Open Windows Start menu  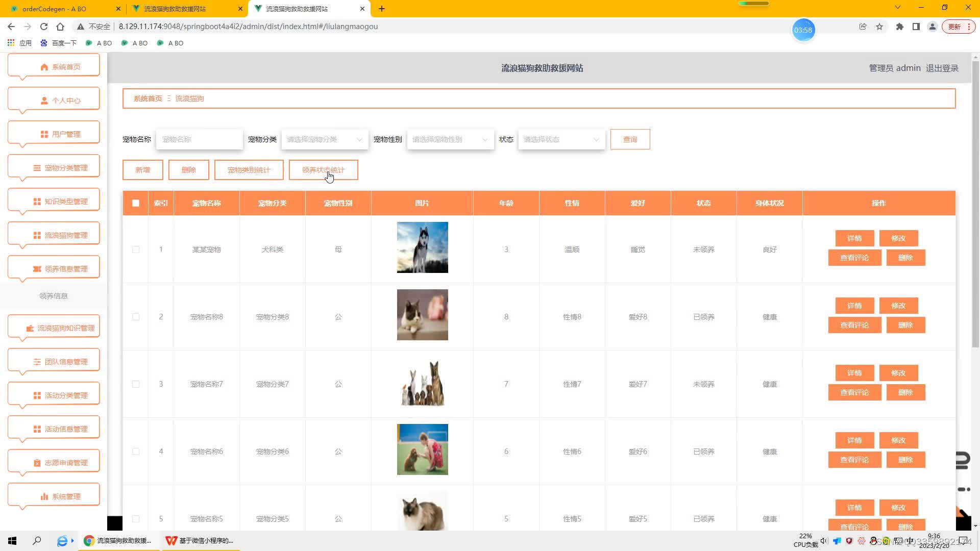point(12,540)
